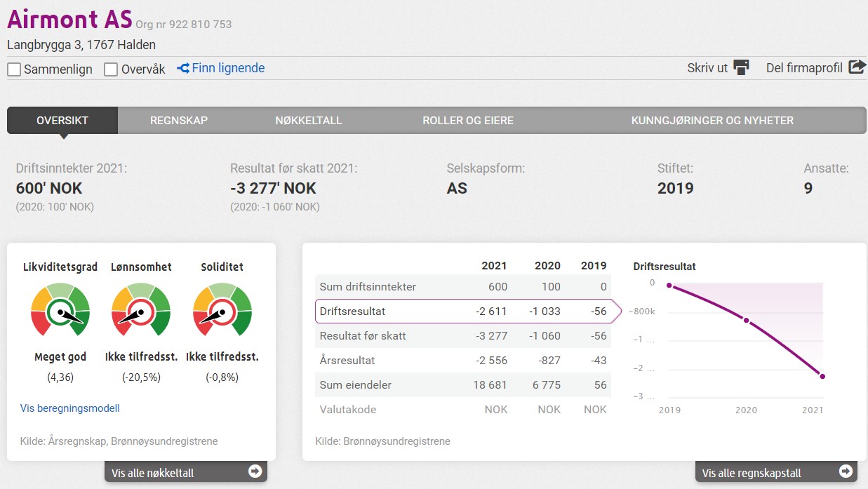Select the Sum eiendeler table row
868x489 pixels.
tap(463, 384)
